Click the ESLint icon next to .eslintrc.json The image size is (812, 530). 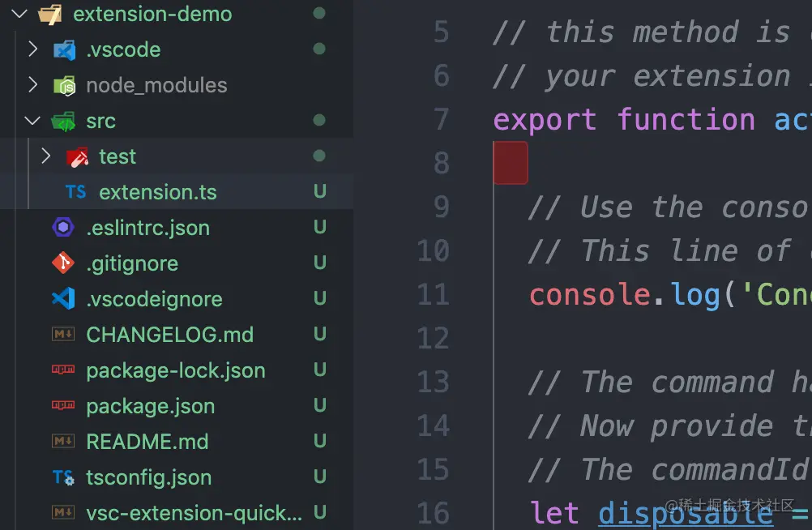pos(63,228)
